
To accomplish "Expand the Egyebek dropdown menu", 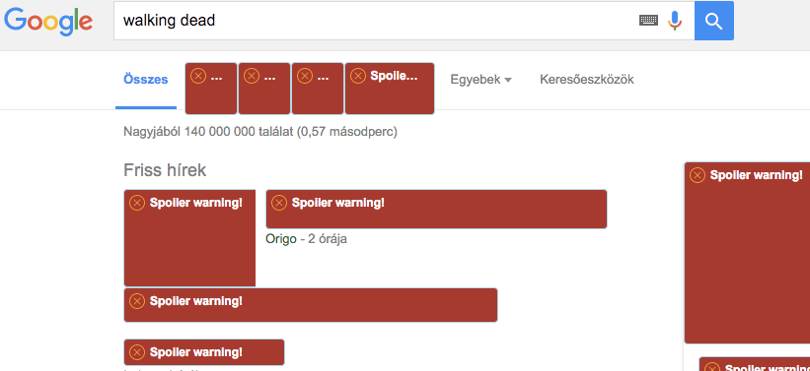I will [481, 80].
